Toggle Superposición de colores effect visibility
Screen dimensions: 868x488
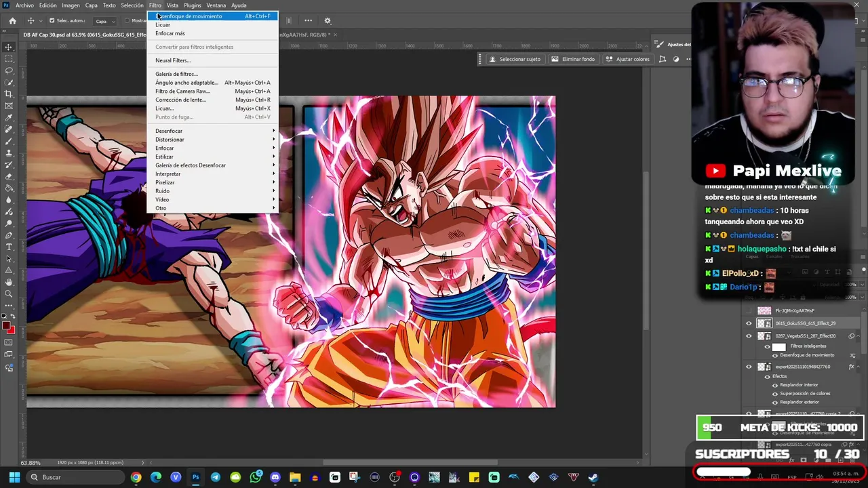[775, 393]
